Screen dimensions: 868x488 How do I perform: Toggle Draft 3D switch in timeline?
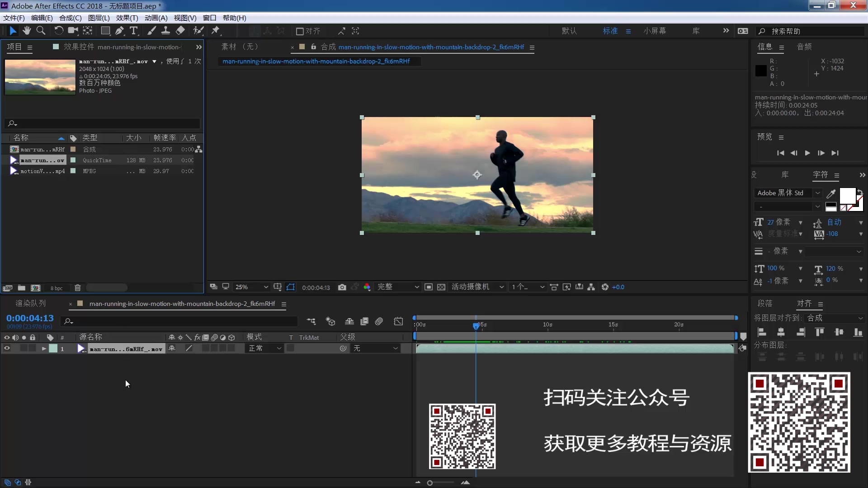click(x=330, y=321)
